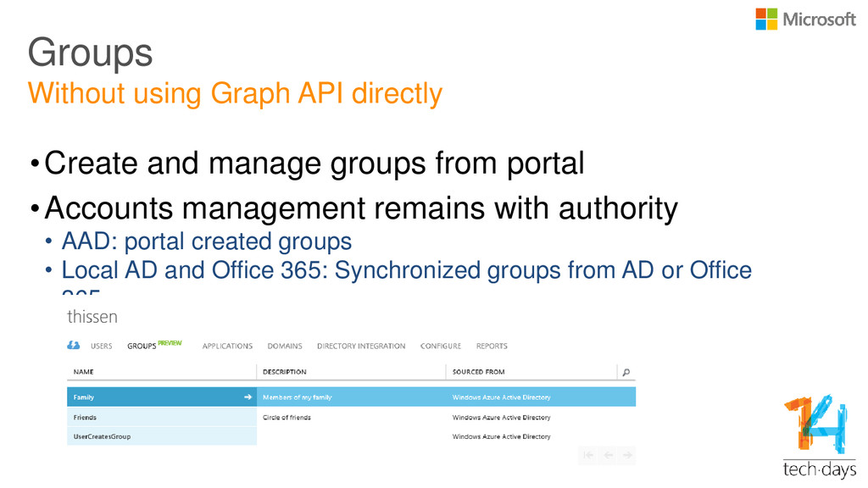The height and width of the screenshot is (488, 868).
Task: Click the Microsoft logo
Action: (806, 19)
